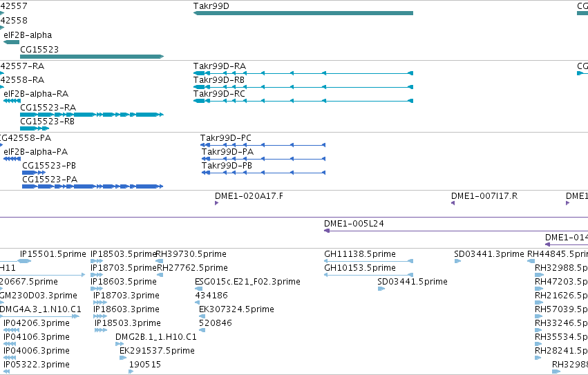This screenshot has width=588, height=375.
Task: Click the CG15523-RA transcript glyph
Action: coord(92,115)
